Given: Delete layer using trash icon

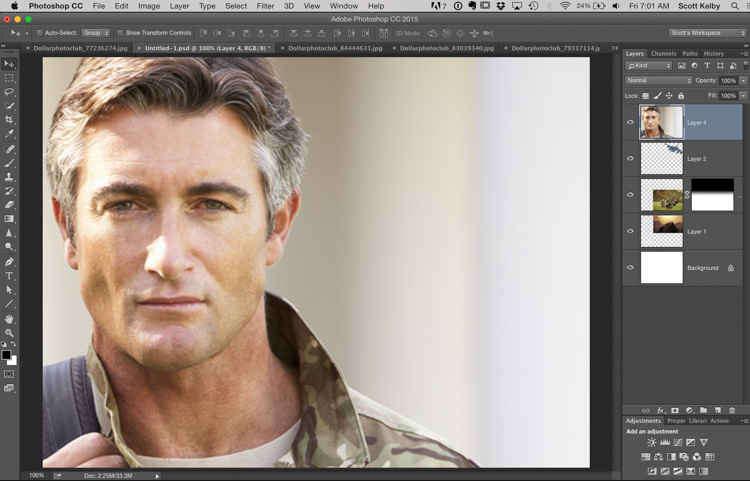Looking at the screenshot, I should point(732,410).
